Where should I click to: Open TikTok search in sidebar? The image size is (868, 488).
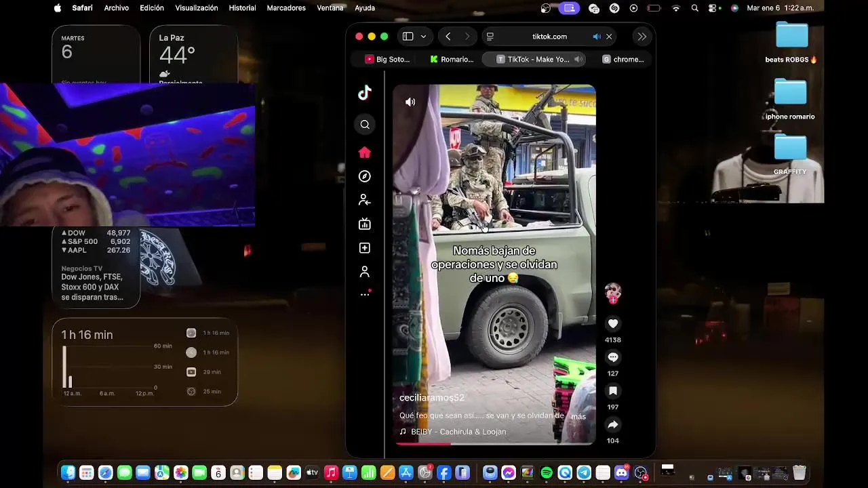coord(365,124)
